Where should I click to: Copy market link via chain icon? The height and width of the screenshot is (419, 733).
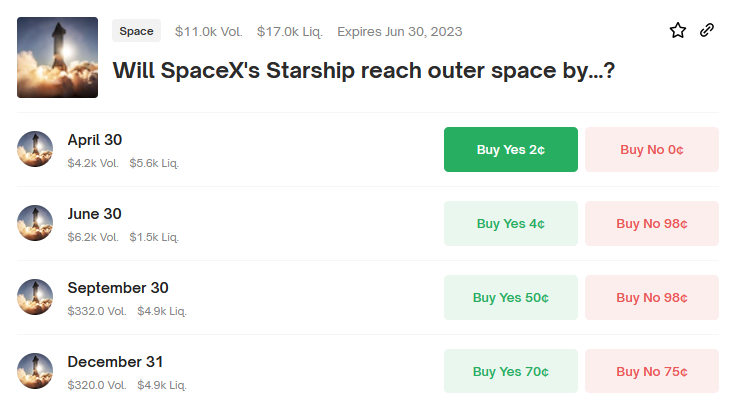[707, 30]
